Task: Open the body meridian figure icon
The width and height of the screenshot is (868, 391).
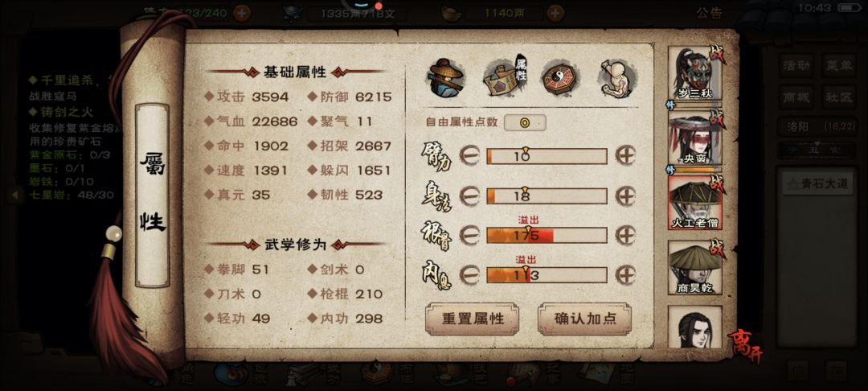Action: [x=616, y=78]
